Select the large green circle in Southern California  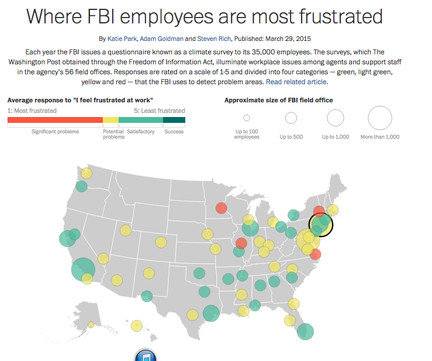(83, 269)
